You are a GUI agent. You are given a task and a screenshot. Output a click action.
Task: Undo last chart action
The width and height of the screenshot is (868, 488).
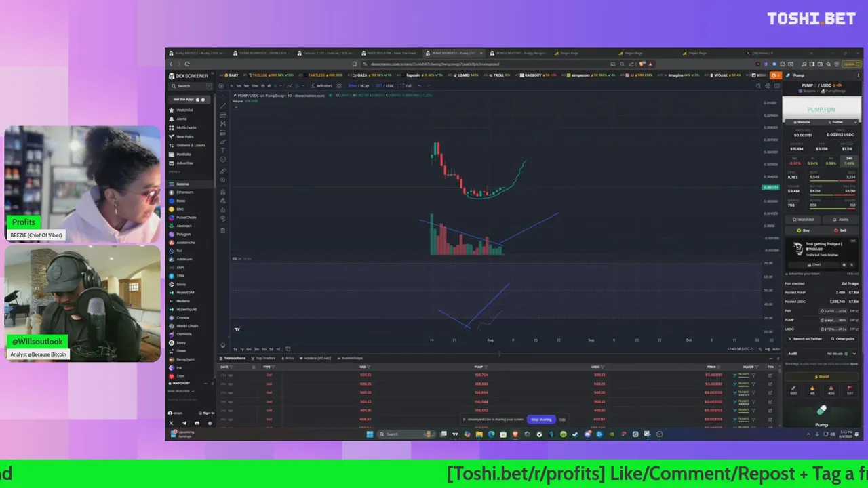coord(419,86)
